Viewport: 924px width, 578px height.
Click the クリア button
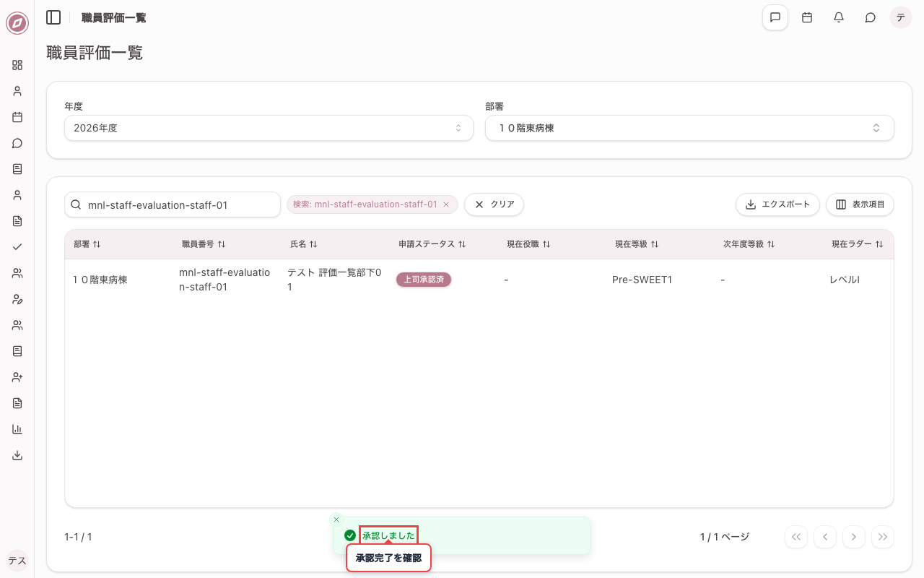(494, 204)
